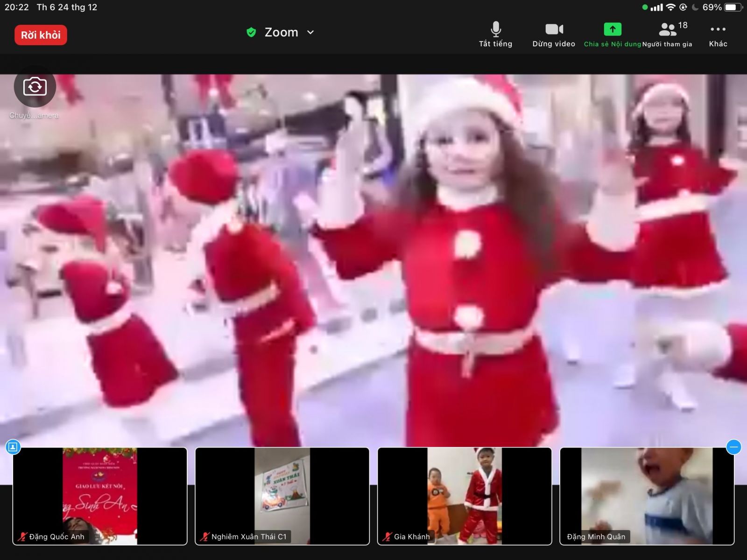The width and height of the screenshot is (747, 560).
Task: Click the blue minus collapse thumbnails button
Action: tap(733, 447)
